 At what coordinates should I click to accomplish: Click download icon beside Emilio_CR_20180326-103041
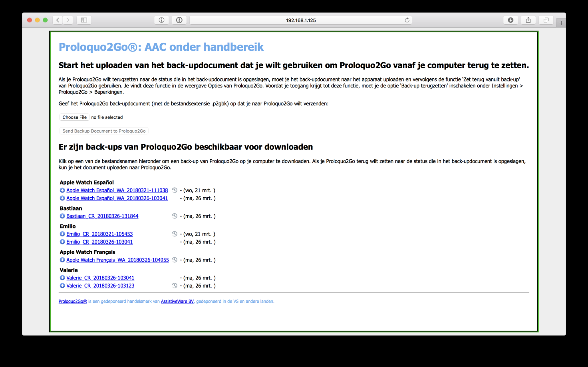[62, 242]
